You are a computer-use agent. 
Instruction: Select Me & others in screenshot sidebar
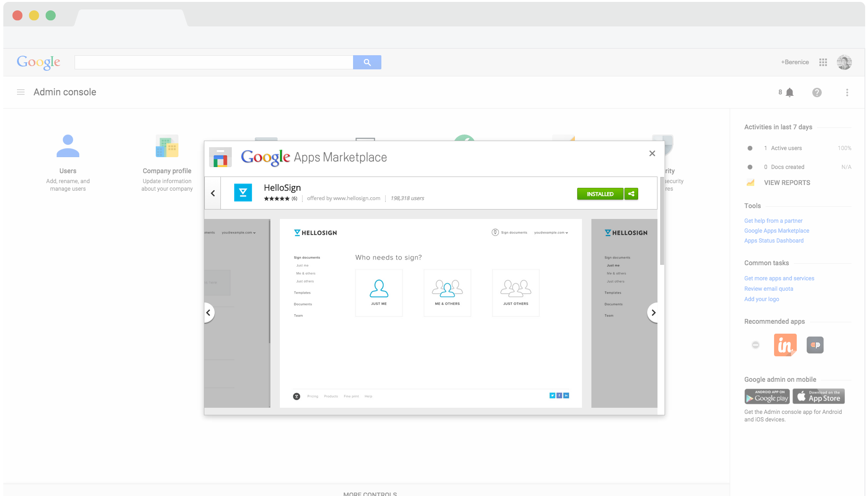(x=306, y=274)
